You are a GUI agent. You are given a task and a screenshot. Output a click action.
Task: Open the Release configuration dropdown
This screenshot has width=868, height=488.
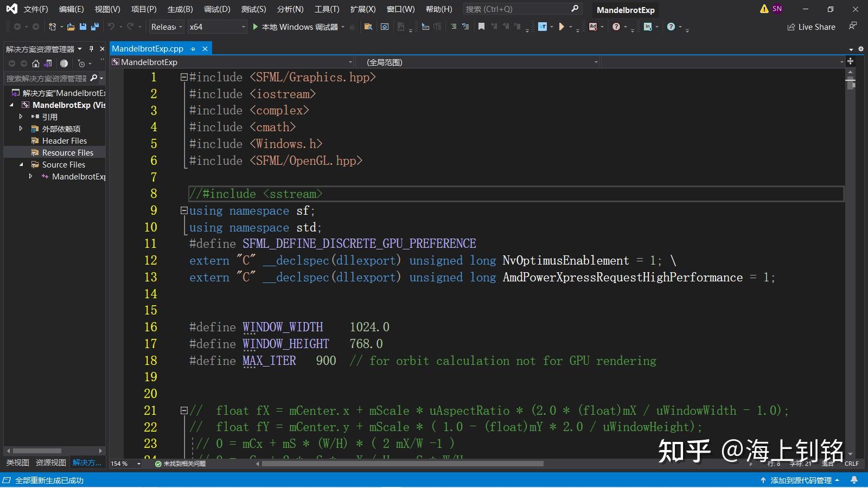point(166,27)
